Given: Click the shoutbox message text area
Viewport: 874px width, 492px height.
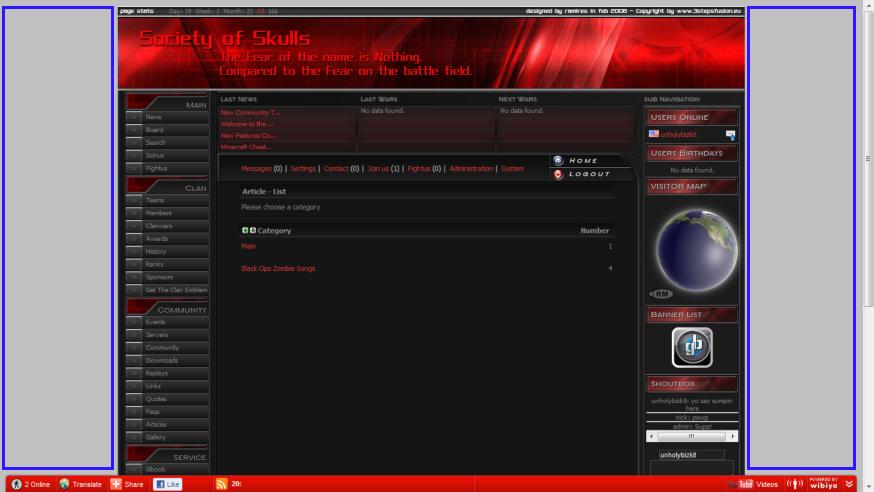Looking at the screenshot, I should [x=692, y=467].
